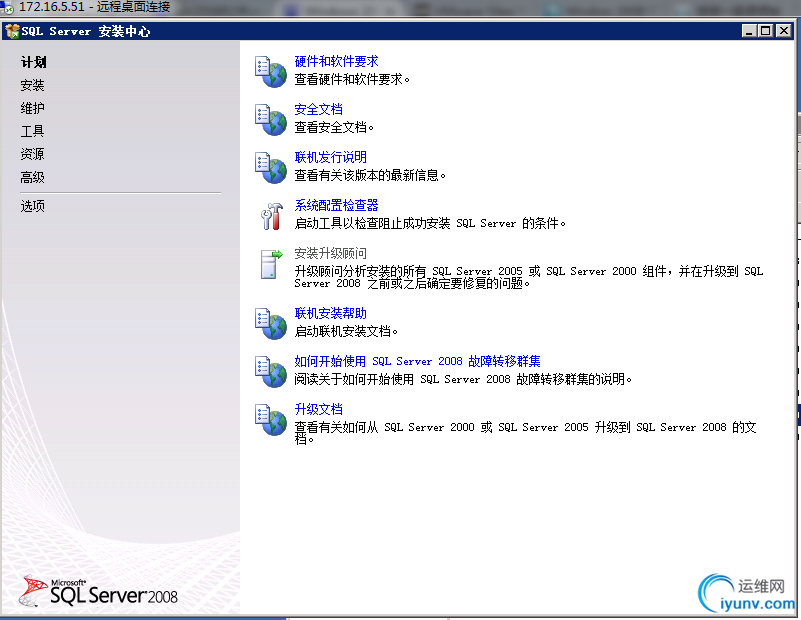
Task: Close the SQL Server 安装中心 window
Action: [x=784, y=31]
